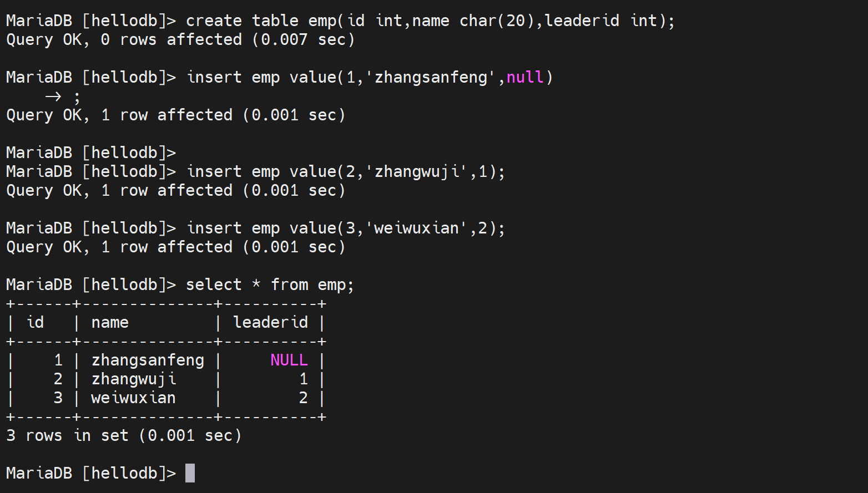Click the '0 rows affected (0.007 sec)' message

[x=228, y=40]
